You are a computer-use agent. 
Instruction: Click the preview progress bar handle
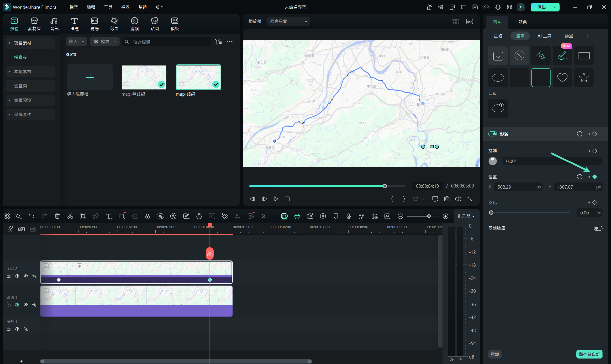385,186
